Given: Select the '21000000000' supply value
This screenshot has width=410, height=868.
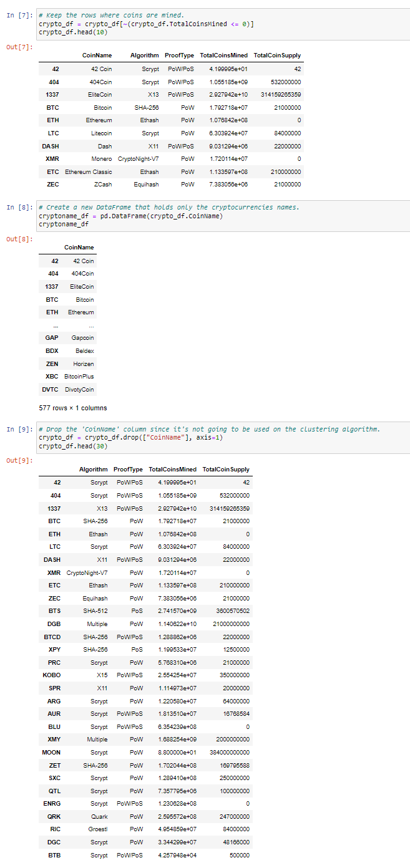Looking at the screenshot, I should (231, 624).
